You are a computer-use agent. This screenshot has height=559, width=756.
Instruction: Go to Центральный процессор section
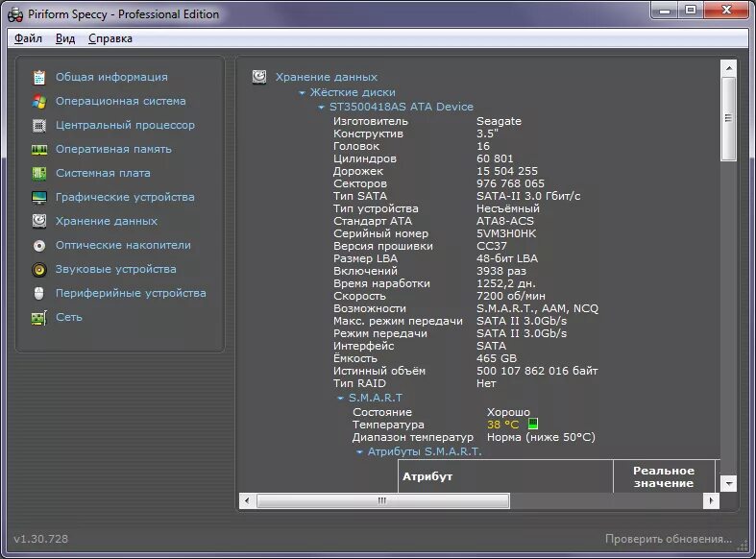pyautogui.click(x=125, y=125)
